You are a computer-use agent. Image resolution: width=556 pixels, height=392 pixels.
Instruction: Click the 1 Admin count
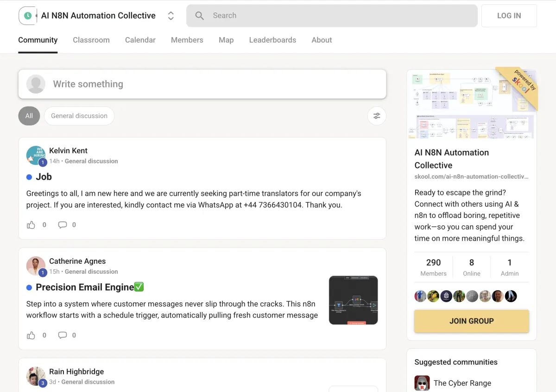pos(510,268)
